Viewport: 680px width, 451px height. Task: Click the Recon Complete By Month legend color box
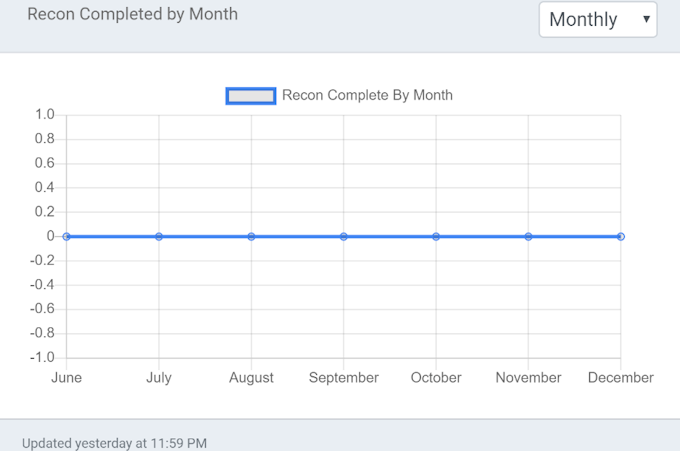tap(251, 96)
